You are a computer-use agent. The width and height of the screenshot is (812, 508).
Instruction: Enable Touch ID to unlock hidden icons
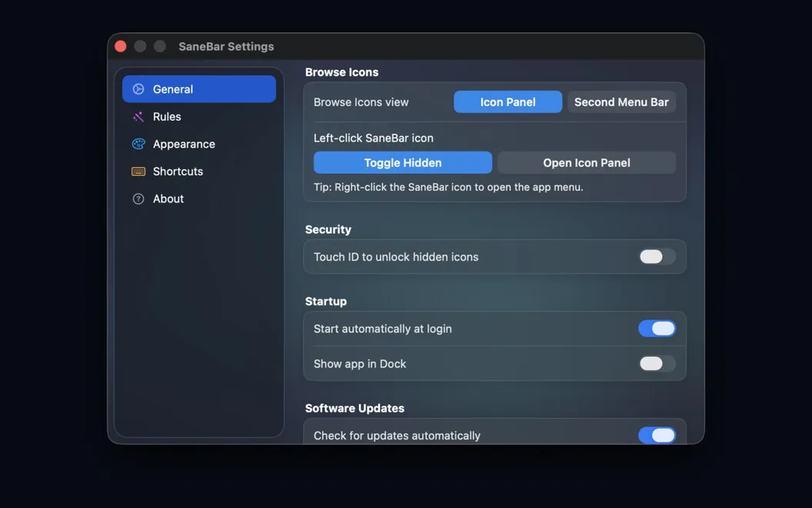click(657, 256)
